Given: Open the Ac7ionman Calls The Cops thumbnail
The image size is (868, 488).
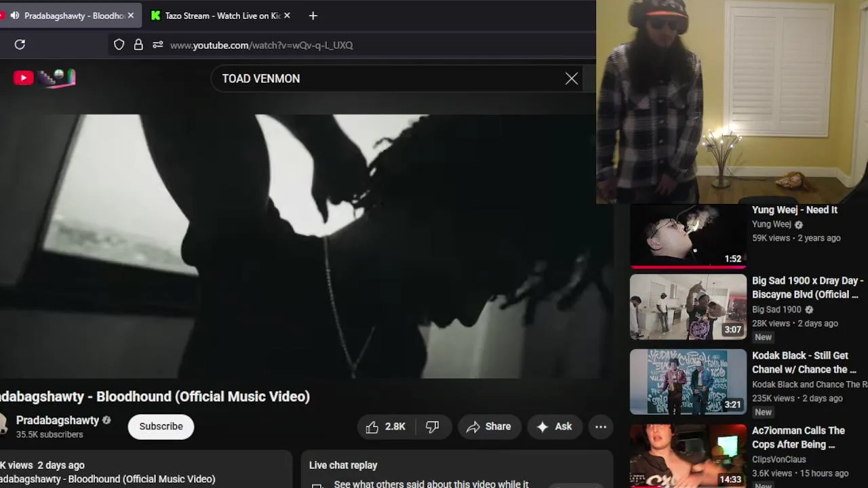Looking at the screenshot, I should [x=688, y=455].
